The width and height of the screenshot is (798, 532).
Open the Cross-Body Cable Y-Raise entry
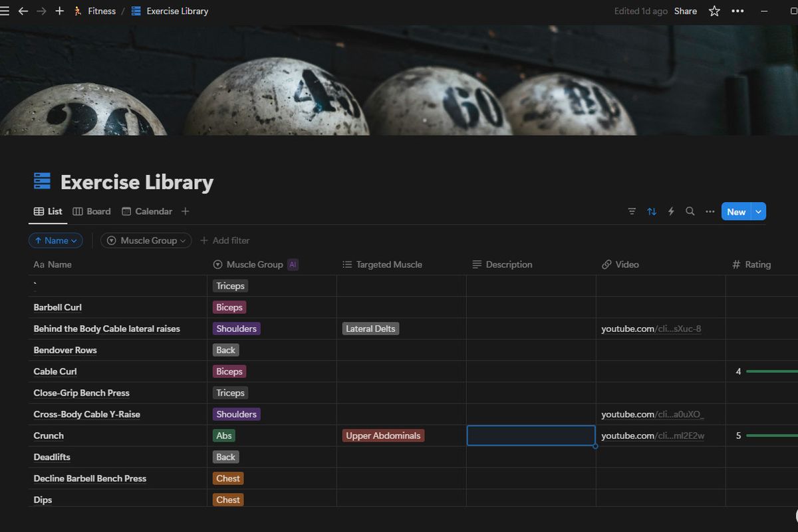87,414
